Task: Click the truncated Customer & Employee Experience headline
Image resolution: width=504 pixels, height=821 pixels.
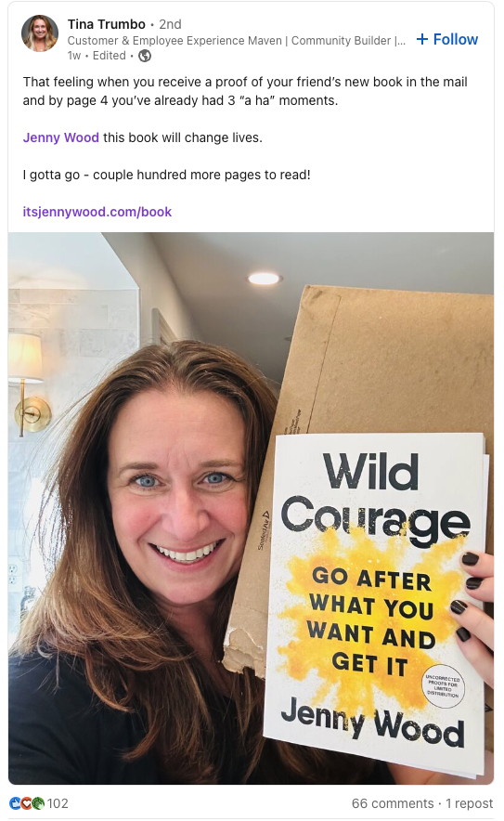Action: (x=236, y=40)
